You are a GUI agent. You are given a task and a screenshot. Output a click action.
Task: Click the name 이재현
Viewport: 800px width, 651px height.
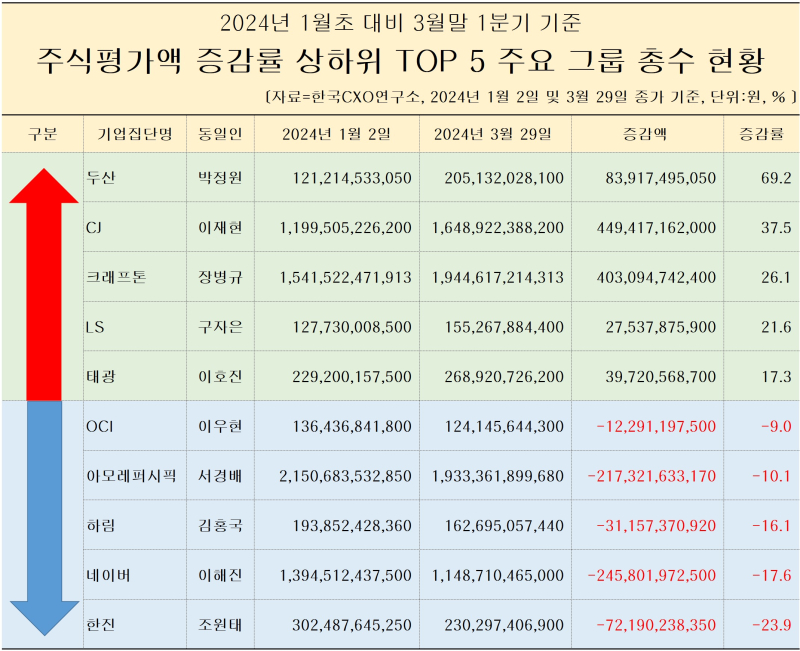(220, 227)
